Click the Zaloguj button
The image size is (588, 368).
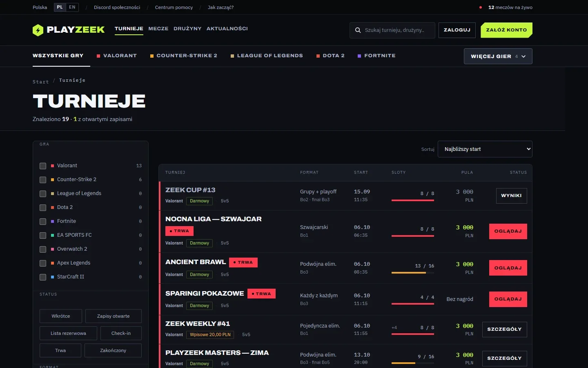coord(457,30)
